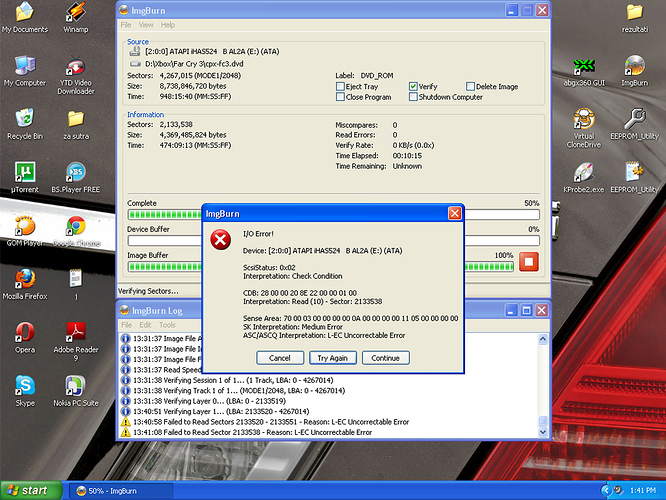
Task: Open the Help menu in ImgBurn
Action: point(167,25)
